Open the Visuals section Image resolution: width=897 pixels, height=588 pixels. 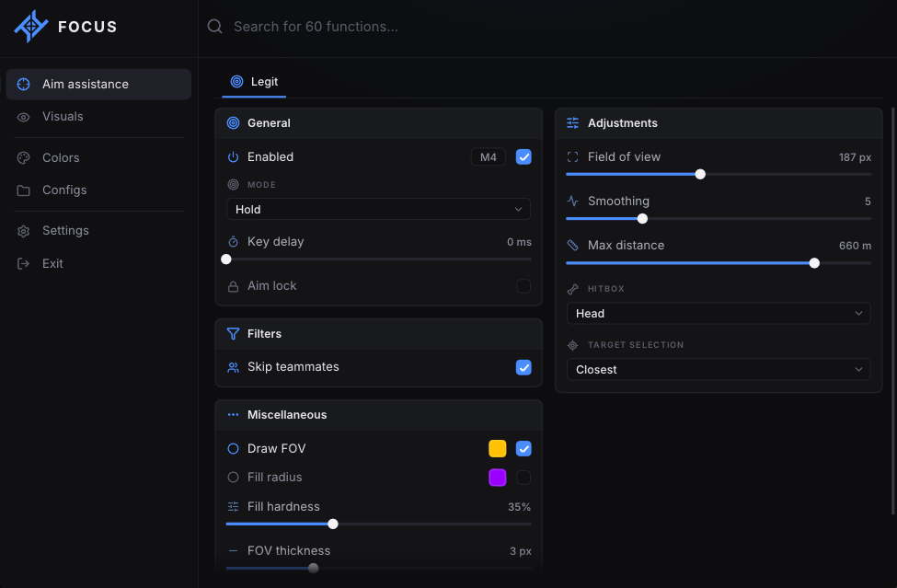point(98,117)
